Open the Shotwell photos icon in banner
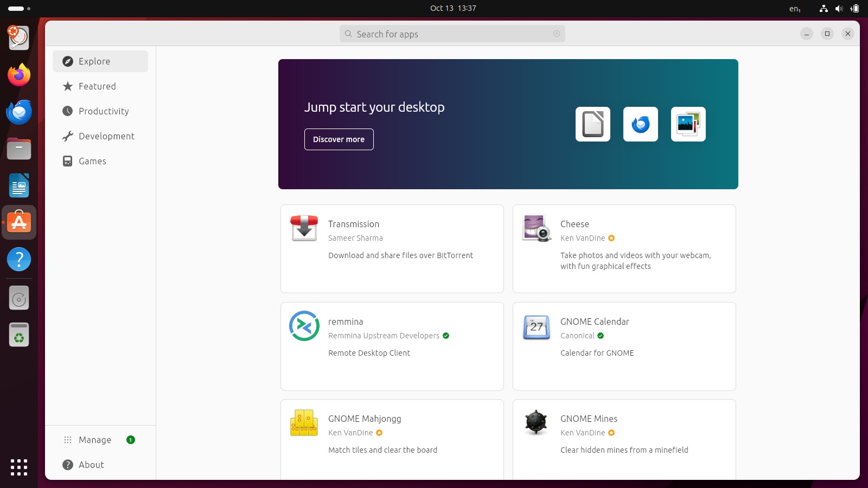Screen dimensions: 868x488 point(688,124)
